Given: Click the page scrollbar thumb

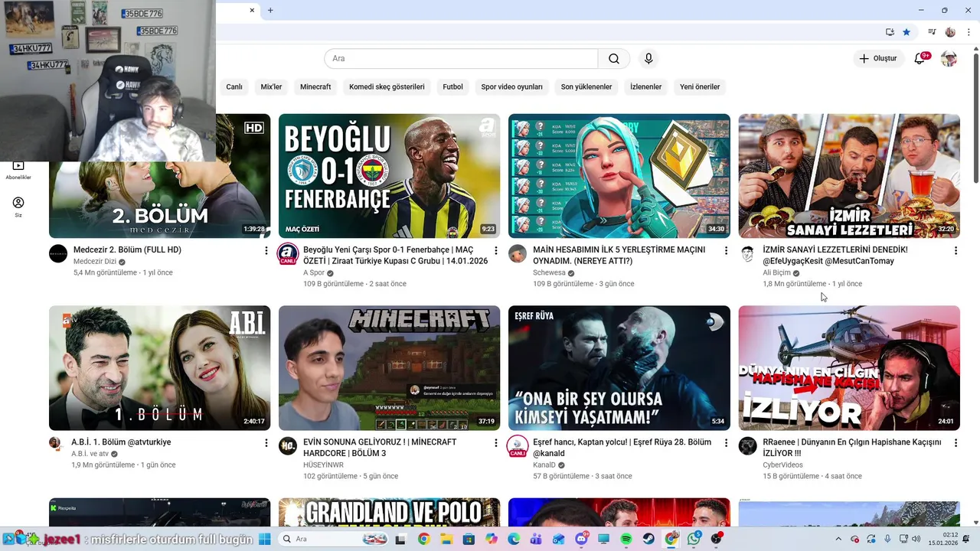Looking at the screenshot, I should 975,118.
